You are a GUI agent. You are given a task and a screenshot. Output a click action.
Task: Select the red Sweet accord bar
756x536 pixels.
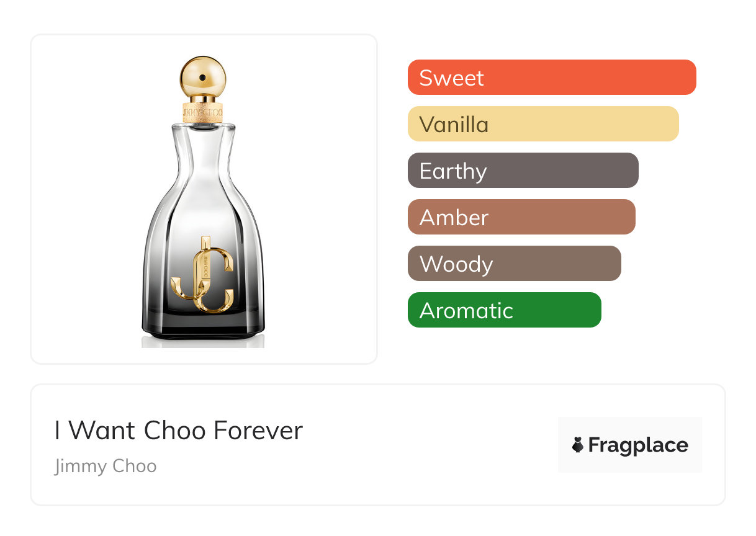pos(551,78)
